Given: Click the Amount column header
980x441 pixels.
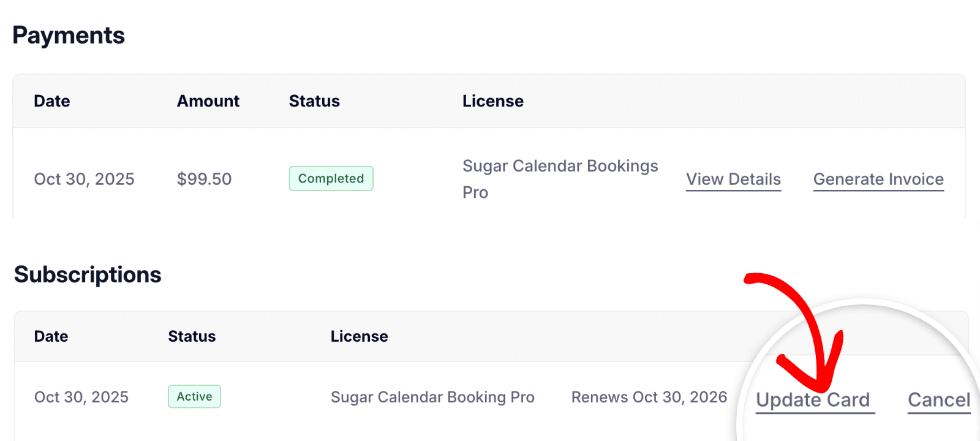Looking at the screenshot, I should 208,101.
